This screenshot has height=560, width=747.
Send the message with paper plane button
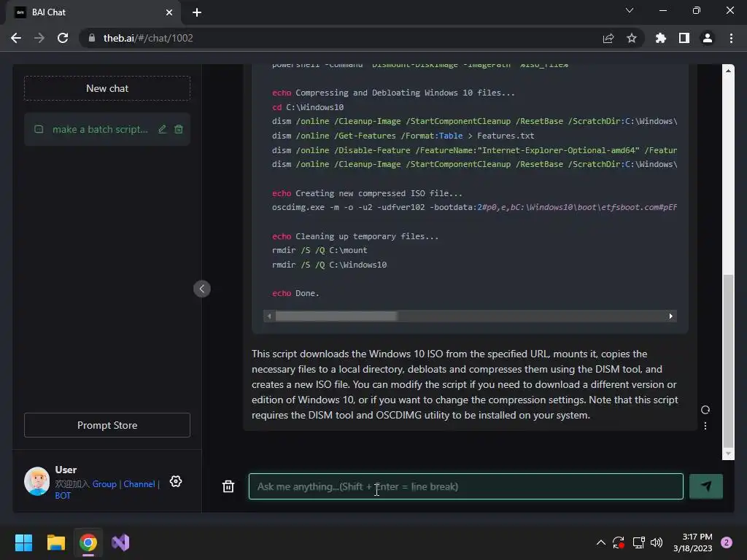(706, 486)
